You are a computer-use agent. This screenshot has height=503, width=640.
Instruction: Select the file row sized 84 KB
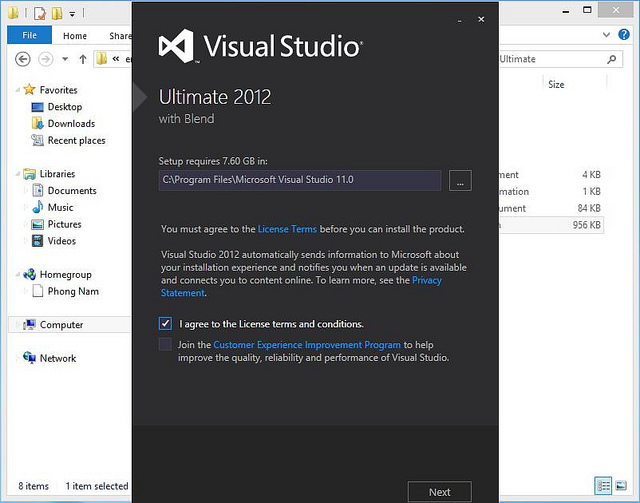[x=551, y=208]
